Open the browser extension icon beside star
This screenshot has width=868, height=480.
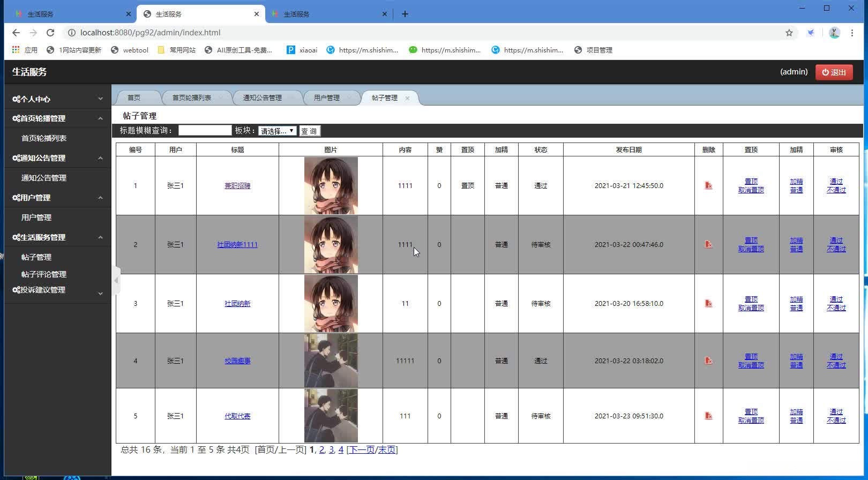[x=811, y=33]
